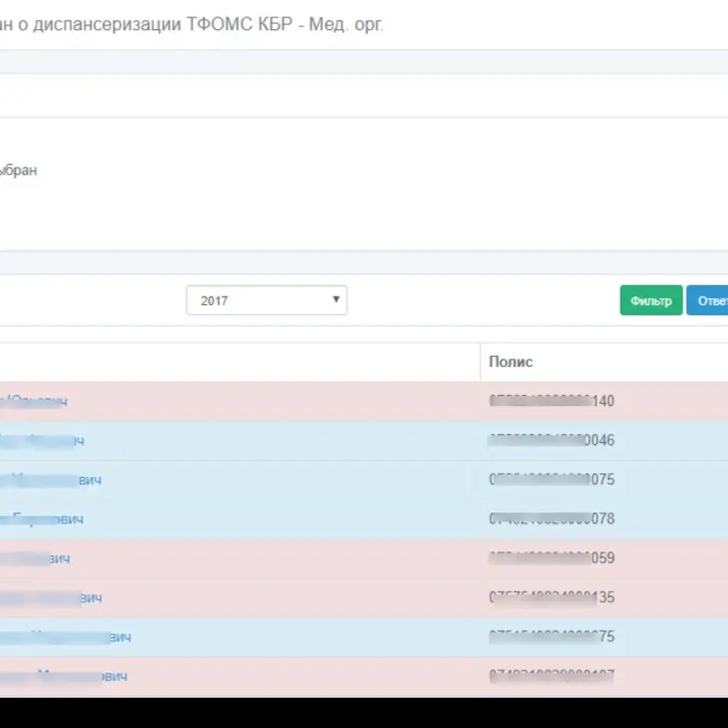Select the policy number ending in 078

pyautogui.click(x=551, y=518)
